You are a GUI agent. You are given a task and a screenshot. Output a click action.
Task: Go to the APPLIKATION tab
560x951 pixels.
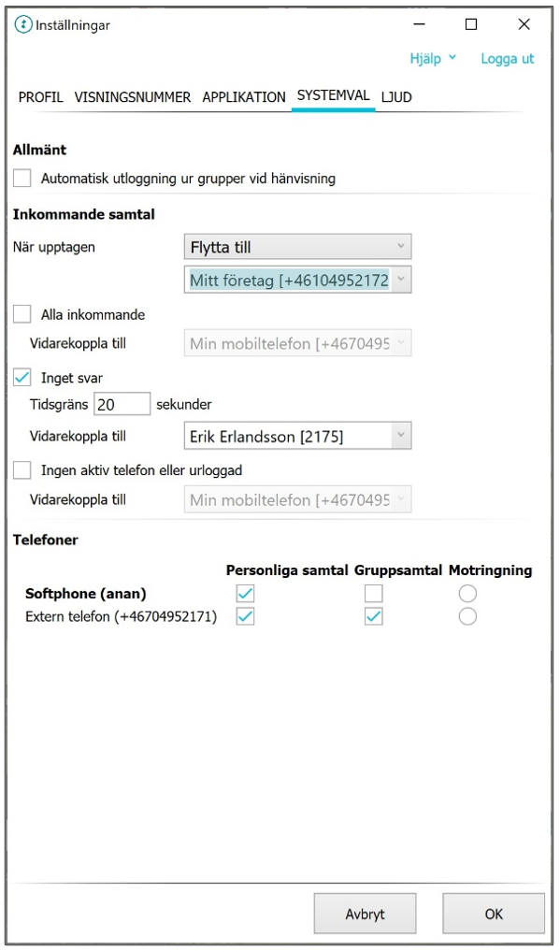[x=244, y=97]
